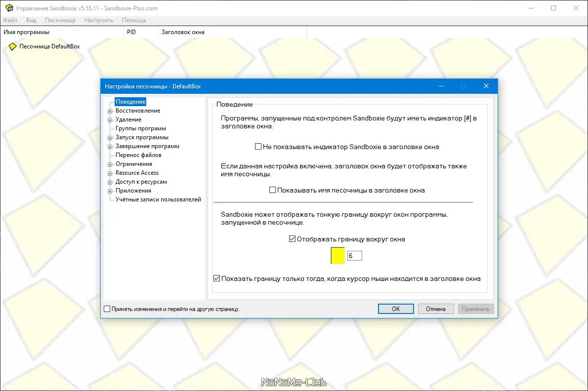Expand the Ограничения tree node
The width and height of the screenshot is (588, 391).
(110, 164)
